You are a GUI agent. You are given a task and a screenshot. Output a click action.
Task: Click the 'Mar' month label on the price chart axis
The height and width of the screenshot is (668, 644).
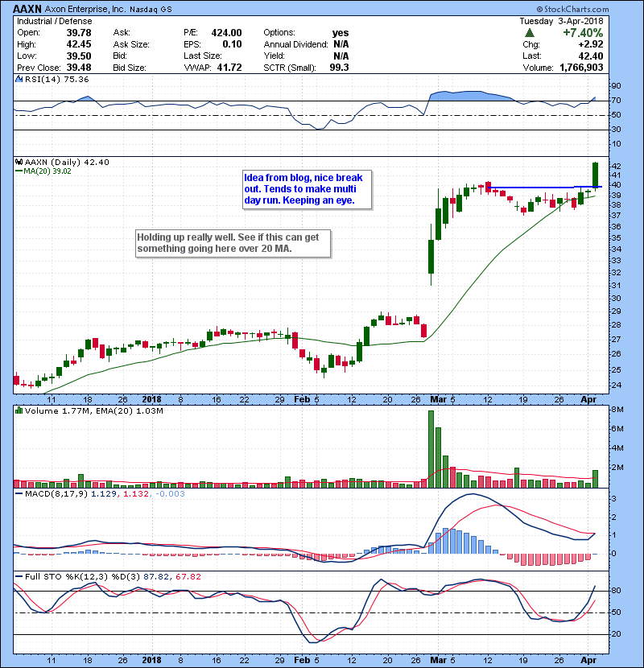click(438, 400)
